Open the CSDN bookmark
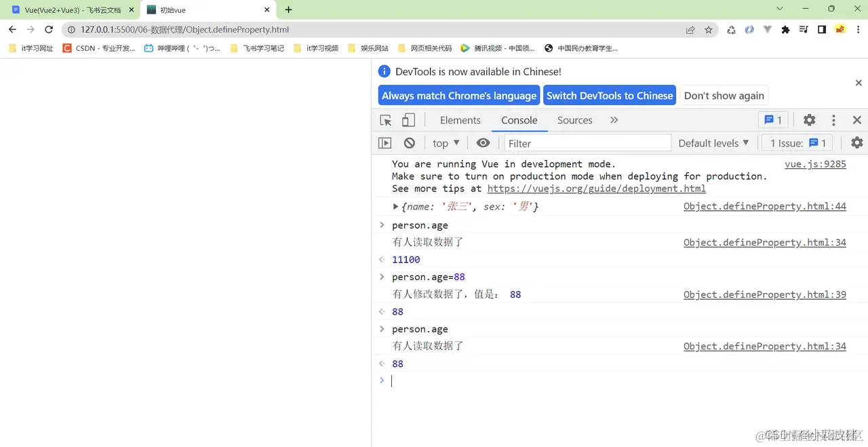 point(98,48)
